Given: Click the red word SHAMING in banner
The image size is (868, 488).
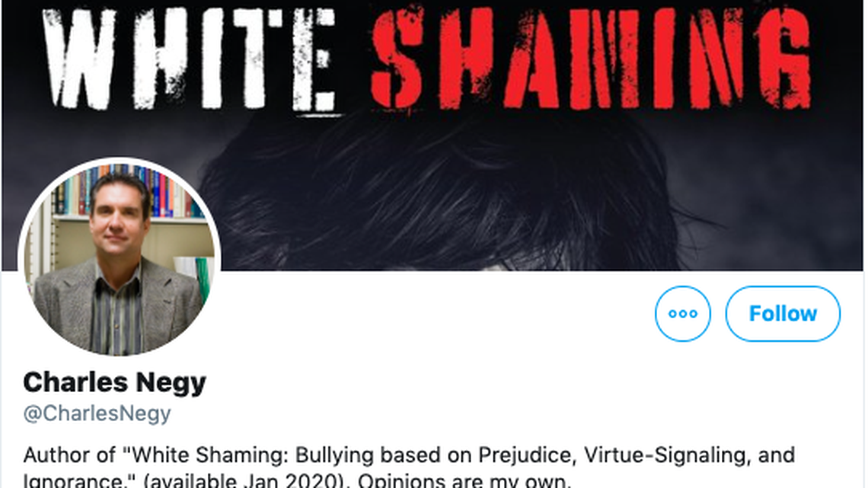Looking at the screenshot, I should pos(591,57).
